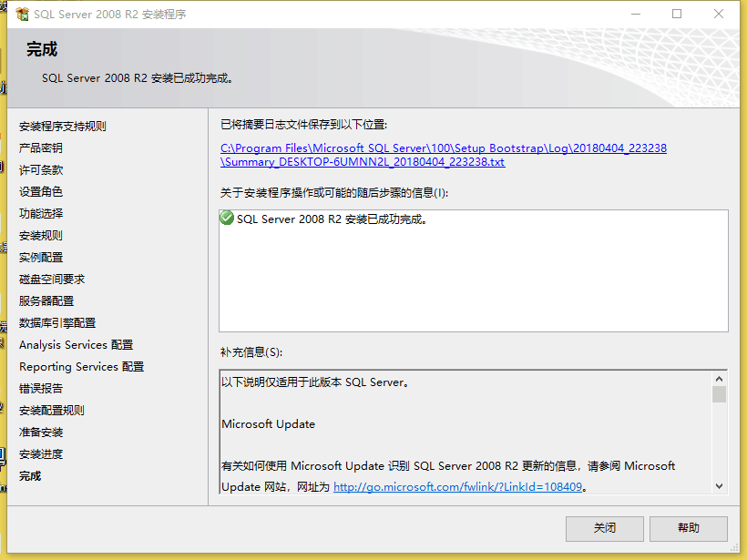Click the 关闭 button
Image resolution: width=747 pixels, height=560 pixels.
[605, 528]
